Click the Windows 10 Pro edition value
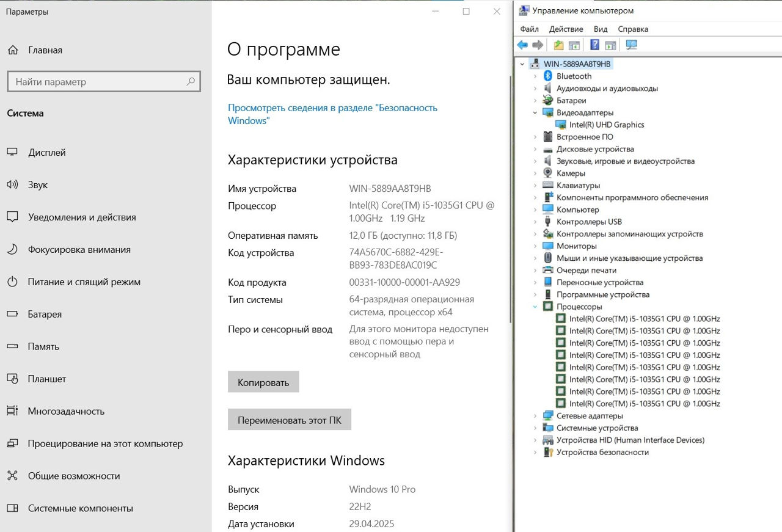The width and height of the screenshot is (782, 532). pos(382,489)
